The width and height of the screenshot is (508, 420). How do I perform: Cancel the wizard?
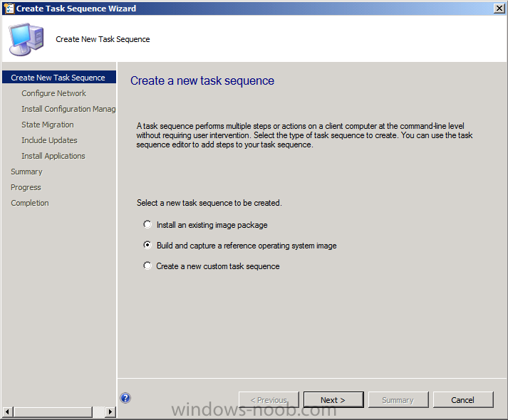tap(463, 400)
